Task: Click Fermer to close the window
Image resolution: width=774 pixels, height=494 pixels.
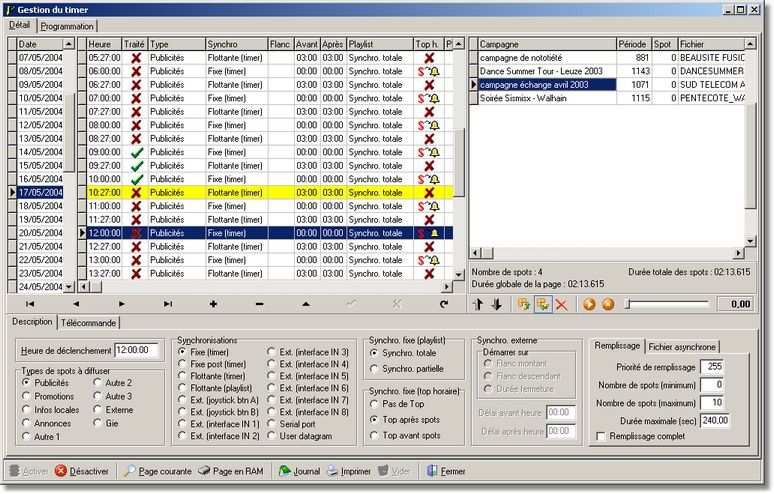Action: coord(446,471)
